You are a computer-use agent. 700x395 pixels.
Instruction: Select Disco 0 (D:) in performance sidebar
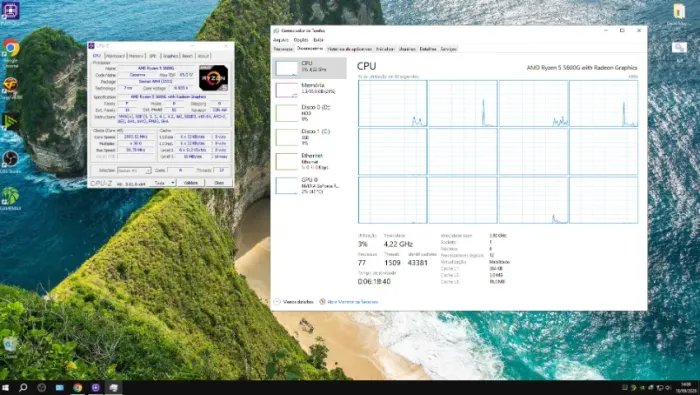pos(309,113)
